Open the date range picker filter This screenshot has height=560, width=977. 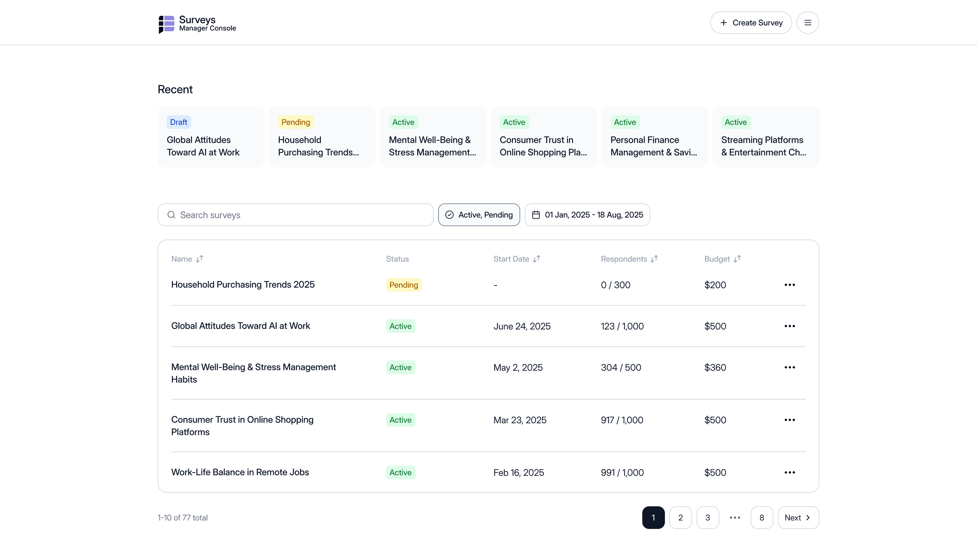[587, 214]
